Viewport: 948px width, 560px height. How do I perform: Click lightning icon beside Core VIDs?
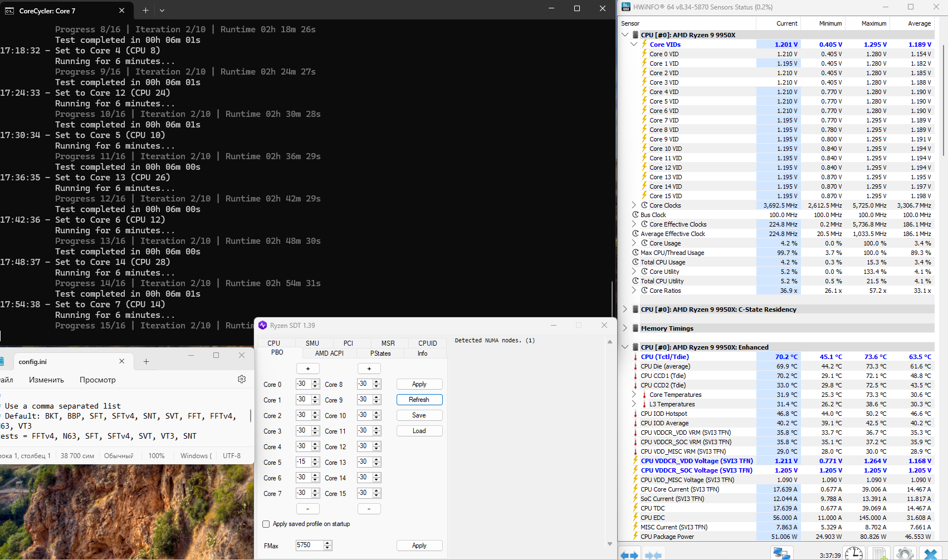(644, 45)
